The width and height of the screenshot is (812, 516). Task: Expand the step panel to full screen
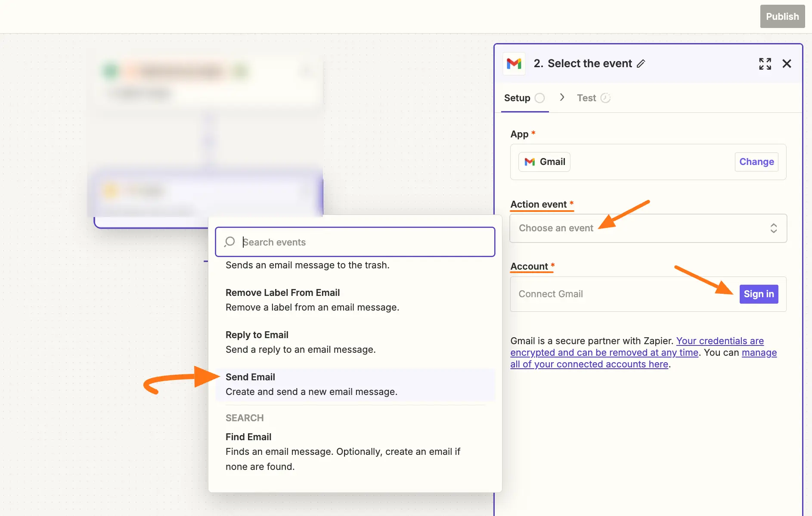click(x=765, y=64)
